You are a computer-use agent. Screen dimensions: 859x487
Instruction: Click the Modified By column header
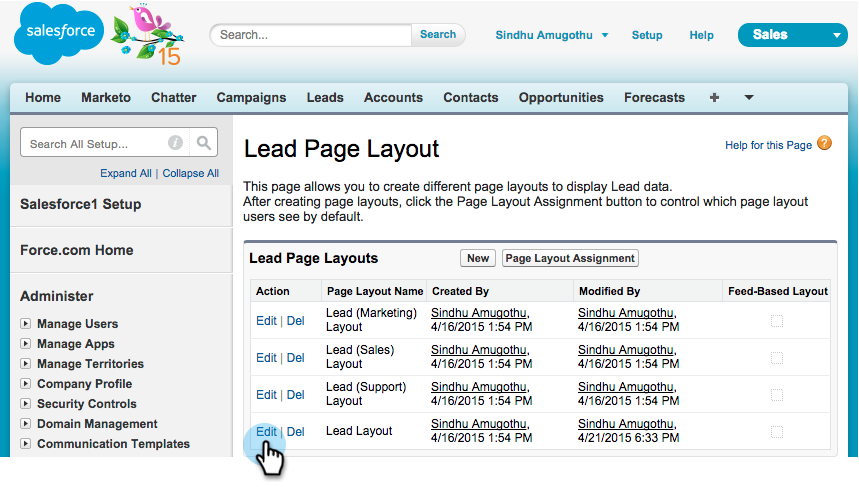(609, 291)
